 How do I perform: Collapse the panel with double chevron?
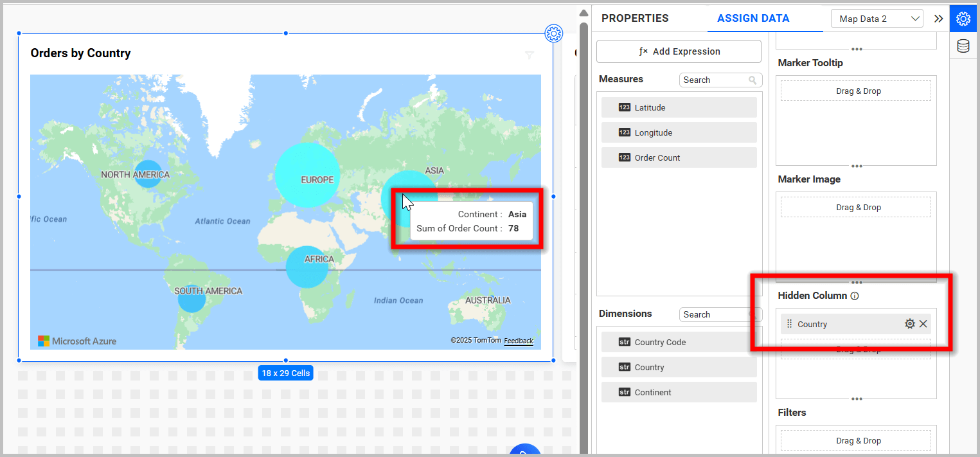[x=938, y=19]
